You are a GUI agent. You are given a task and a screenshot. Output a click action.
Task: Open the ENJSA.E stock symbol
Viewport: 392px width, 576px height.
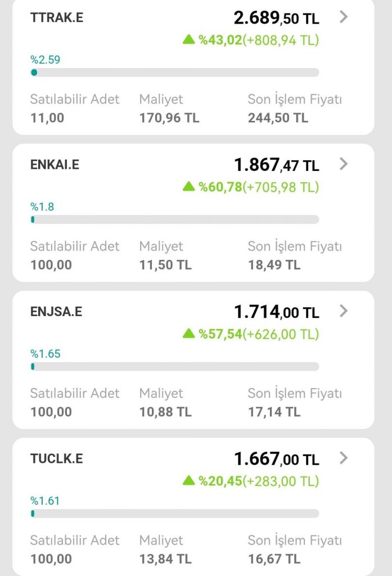pyautogui.click(x=56, y=312)
